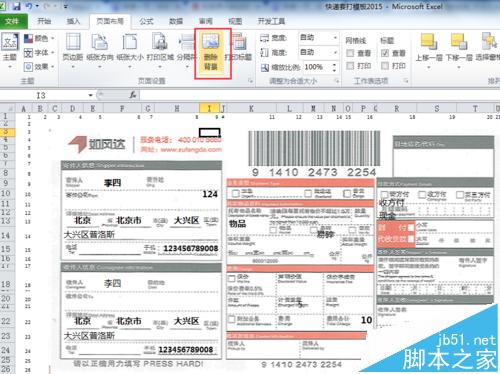This screenshot has height=374, width=500.
Task: Click the Save icon in quick access toolbar
Action: click(x=16, y=6)
